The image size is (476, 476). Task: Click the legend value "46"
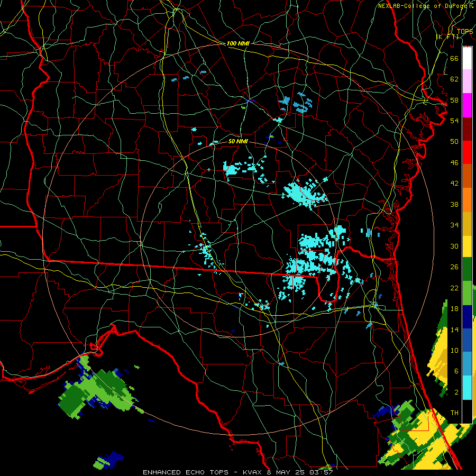coord(454,163)
